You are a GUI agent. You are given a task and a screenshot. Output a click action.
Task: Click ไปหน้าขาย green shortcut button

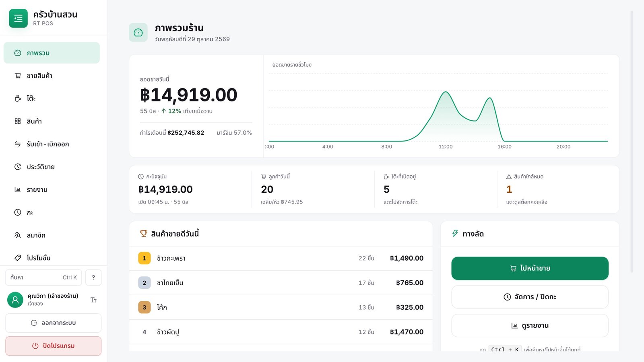(530, 268)
